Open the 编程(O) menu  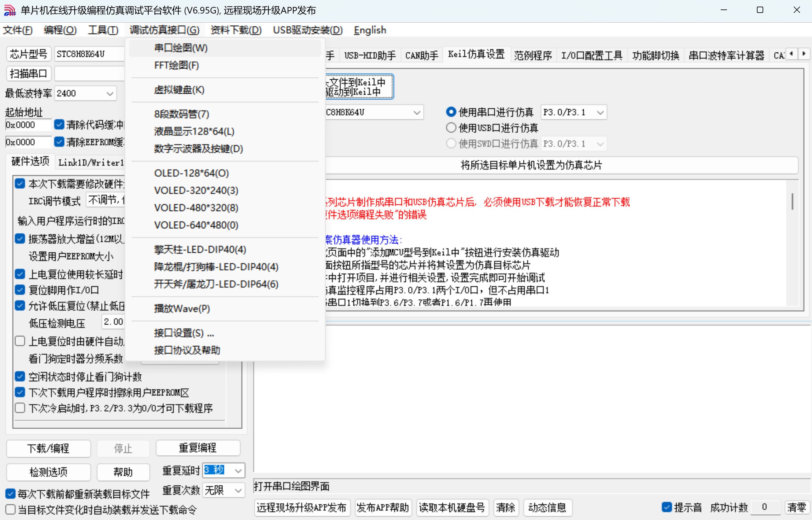point(60,30)
